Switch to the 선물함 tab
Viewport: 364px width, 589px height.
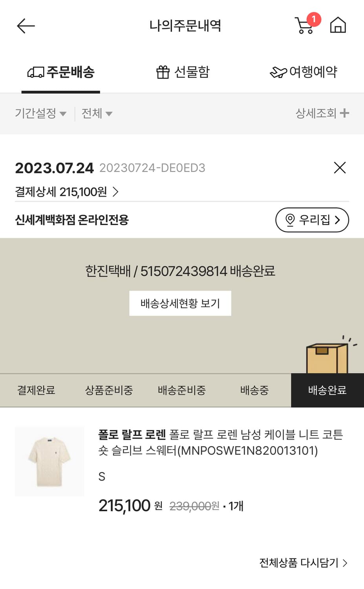pos(183,72)
